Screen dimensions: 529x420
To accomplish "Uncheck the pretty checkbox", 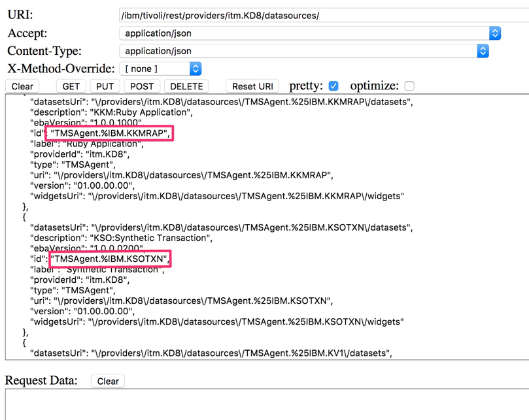I will (333, 86).
